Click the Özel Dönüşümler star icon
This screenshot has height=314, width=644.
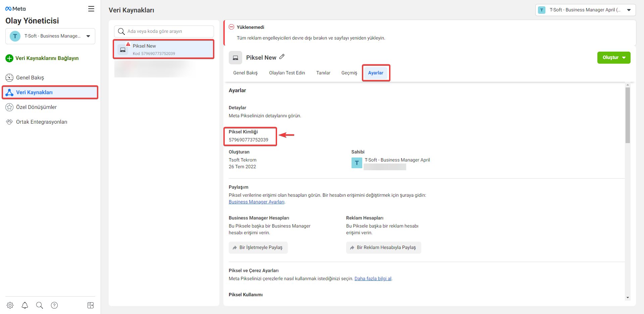9,107
